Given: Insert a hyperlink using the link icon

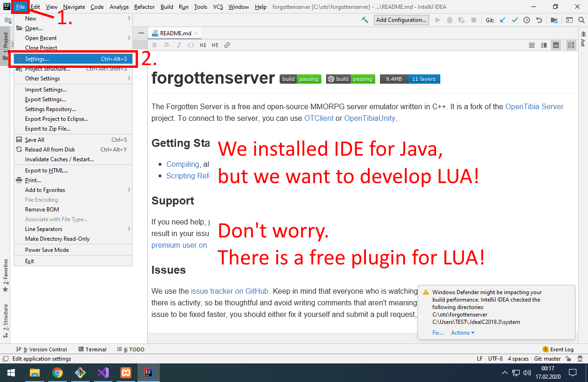Looking at the screenshot, I should pyautogui.click(x=227, y=45).
